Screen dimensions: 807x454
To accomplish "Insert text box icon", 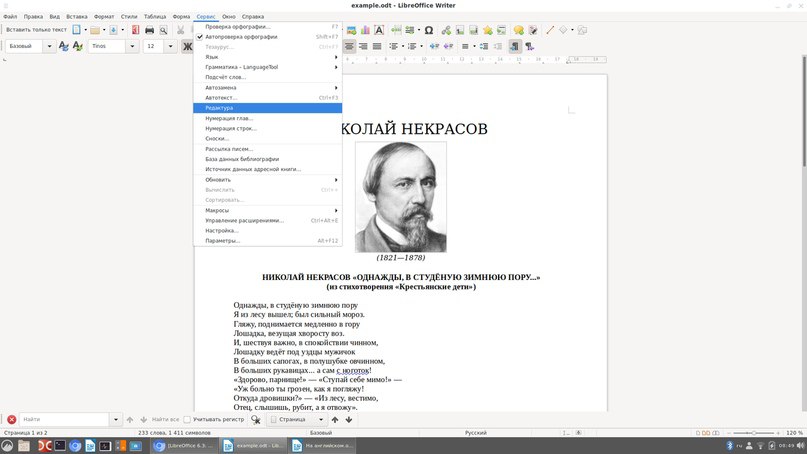I will [379, 30].
